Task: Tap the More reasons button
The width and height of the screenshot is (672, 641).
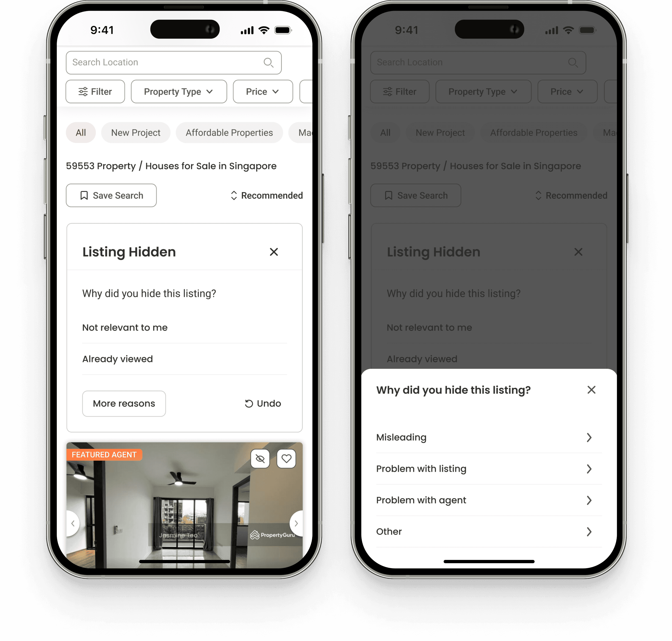Action: [x=124, y=403]
